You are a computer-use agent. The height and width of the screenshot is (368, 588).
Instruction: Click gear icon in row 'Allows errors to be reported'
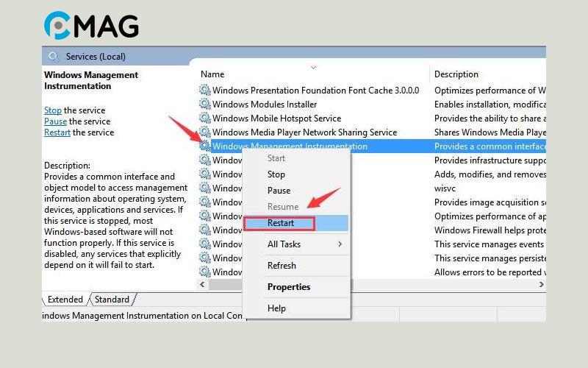(204, 272)
